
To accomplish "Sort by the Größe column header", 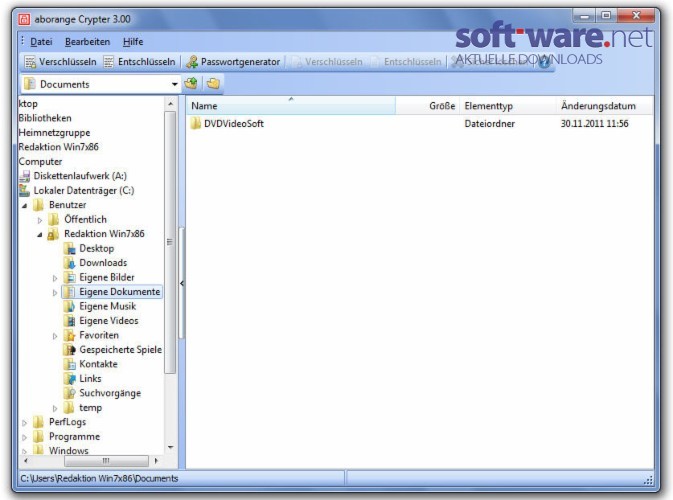I will [x=427, y=106].
